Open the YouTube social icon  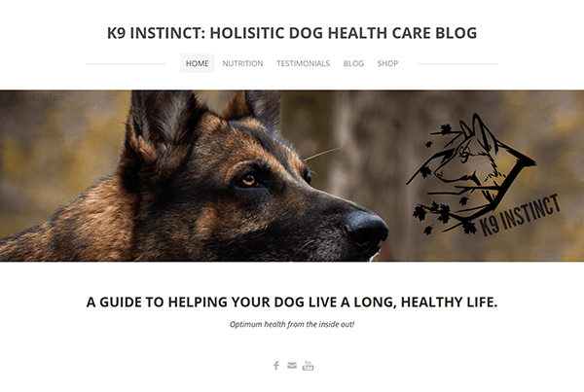(308, 366)
